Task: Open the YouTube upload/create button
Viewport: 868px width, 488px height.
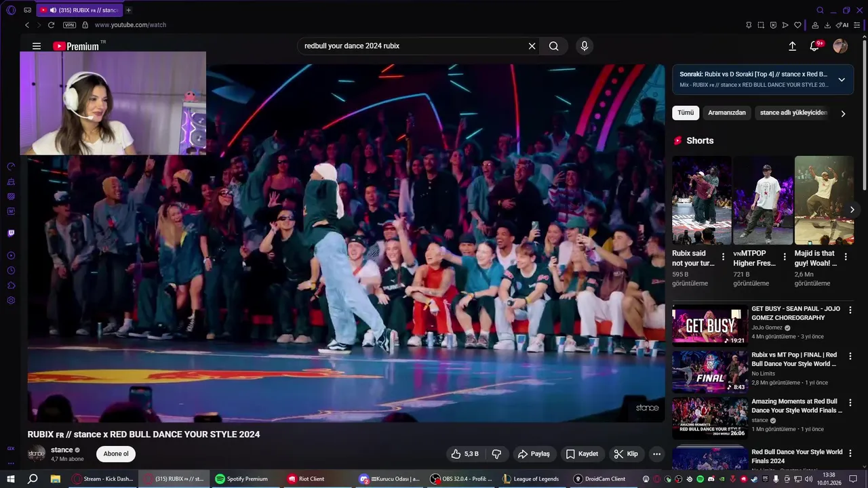Action: point(792,46)
